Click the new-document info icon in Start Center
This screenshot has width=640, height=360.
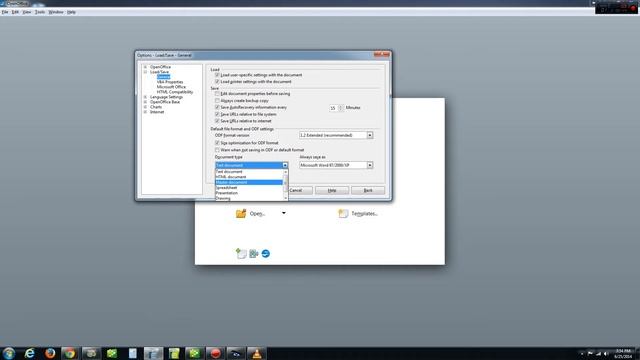click(241, 253)
